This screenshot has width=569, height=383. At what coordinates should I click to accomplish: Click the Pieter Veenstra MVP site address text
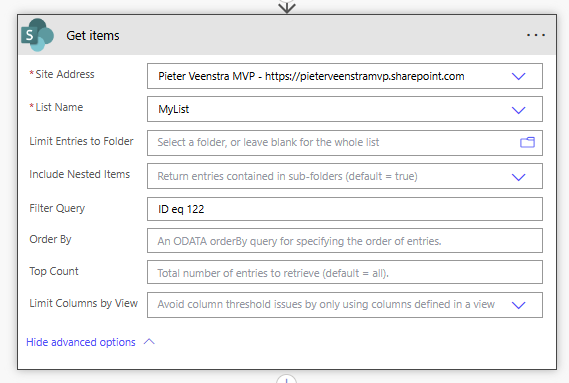(x=311, y=76)
